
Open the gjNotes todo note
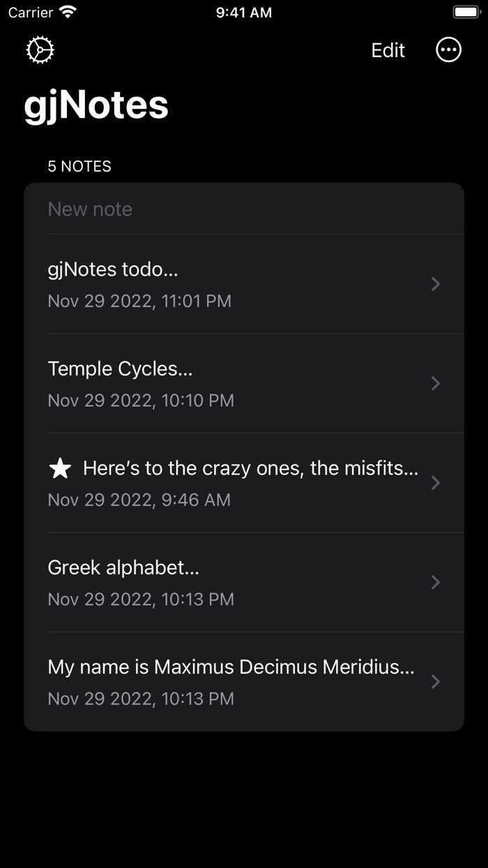tap(112, 269)
